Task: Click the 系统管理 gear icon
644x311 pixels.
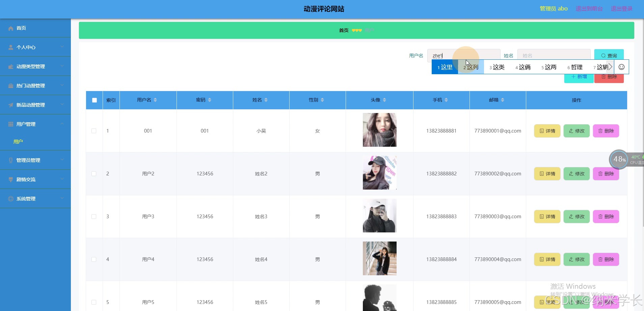Action: [10, 198]
